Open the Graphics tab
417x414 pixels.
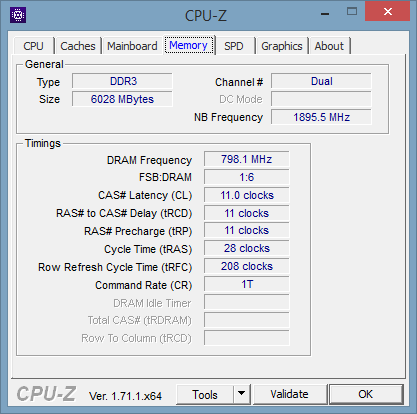(282, 46)
